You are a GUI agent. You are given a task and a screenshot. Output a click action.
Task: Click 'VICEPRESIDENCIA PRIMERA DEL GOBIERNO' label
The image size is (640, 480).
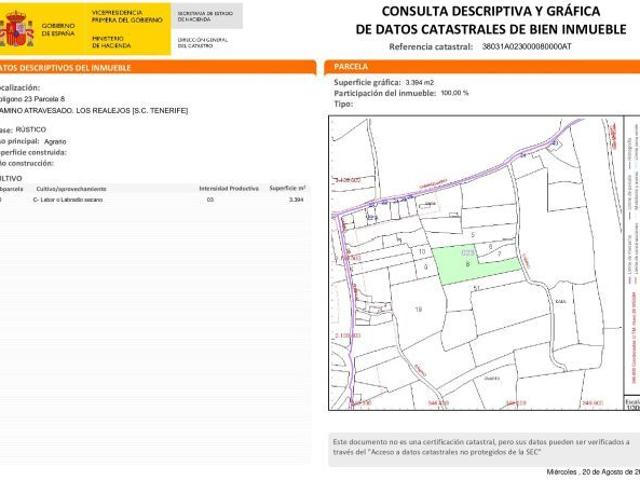127,16
